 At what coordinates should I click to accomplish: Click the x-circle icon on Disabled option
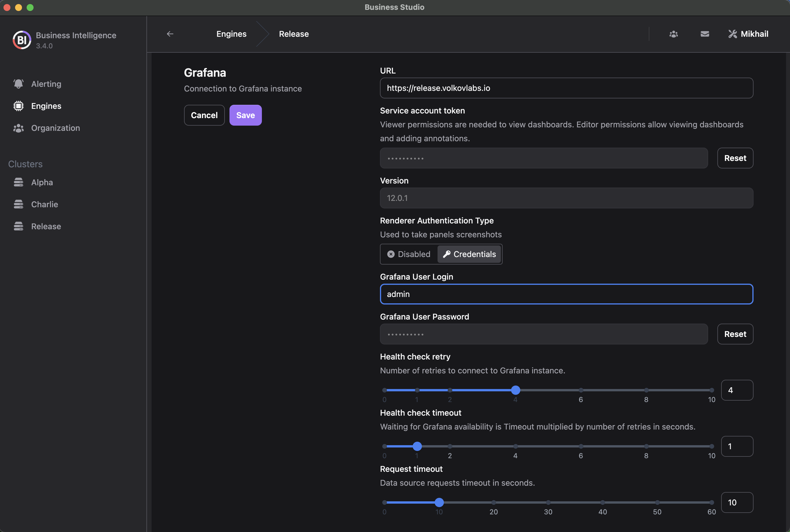[391, 254]
